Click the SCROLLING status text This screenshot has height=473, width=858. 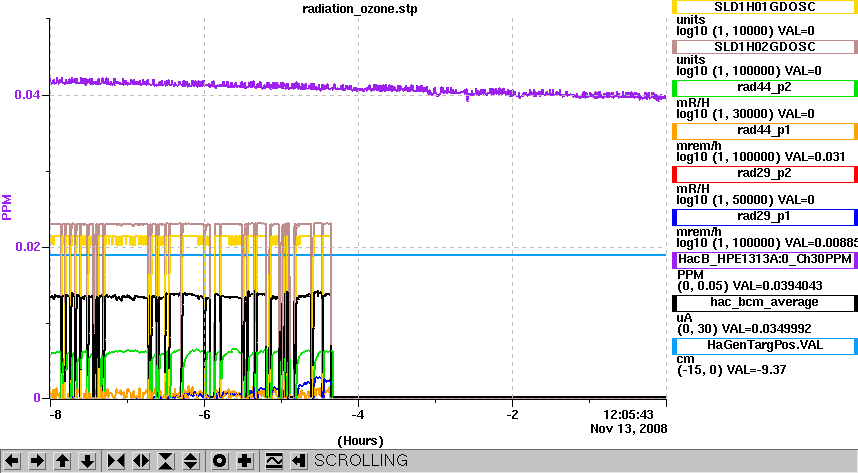(x=361, y=460)
